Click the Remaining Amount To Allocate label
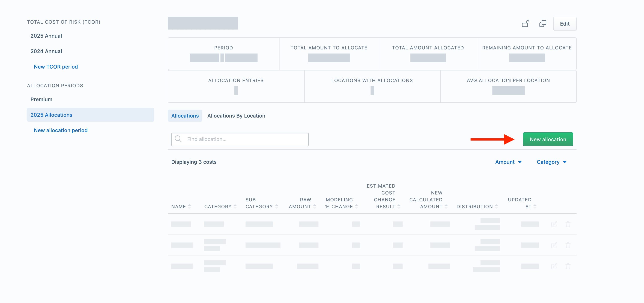Image resolution: width=644 pixels, height=303 pixels. [527, 48]
